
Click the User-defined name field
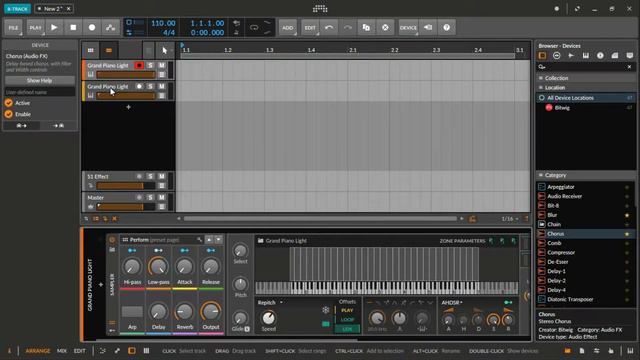point(39,92)
